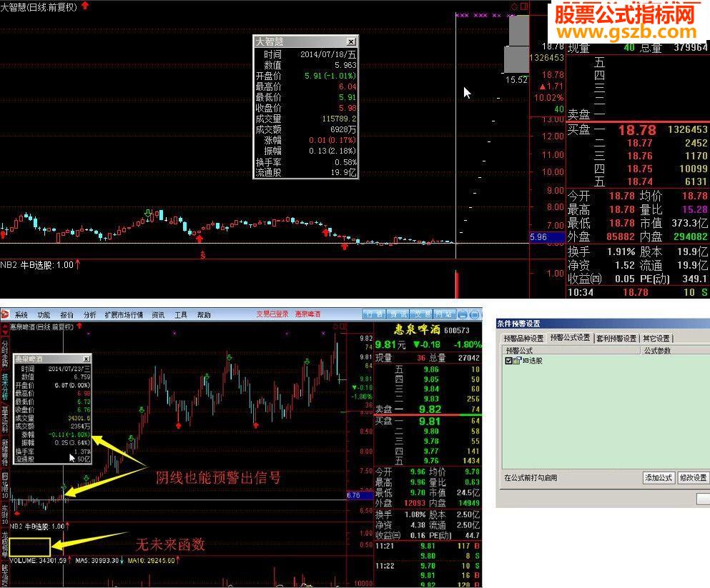This screenshot has height=588, width=710.
Task: Open the 资讯 menu
Action: click(x=158, y=315)
